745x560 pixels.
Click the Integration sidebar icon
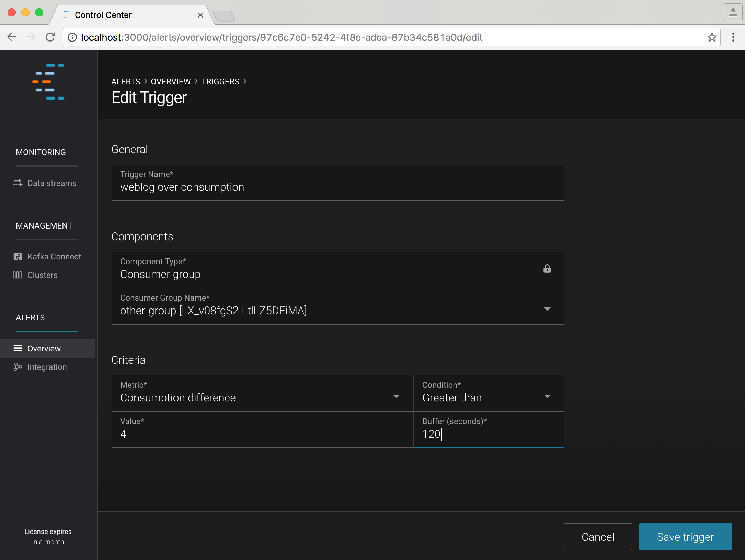pos(18,367)
